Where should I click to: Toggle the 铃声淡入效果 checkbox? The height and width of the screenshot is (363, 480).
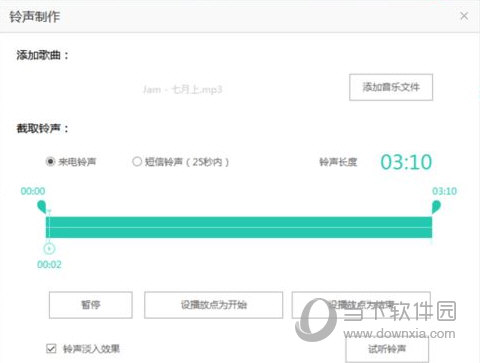point(51,349)
